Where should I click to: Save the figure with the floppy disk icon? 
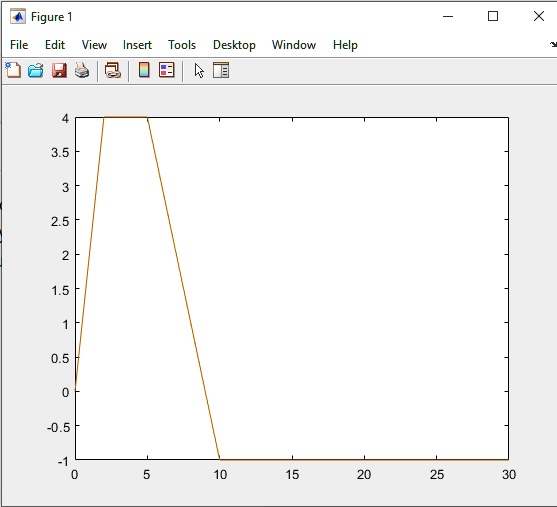click(x=59, y=70)
